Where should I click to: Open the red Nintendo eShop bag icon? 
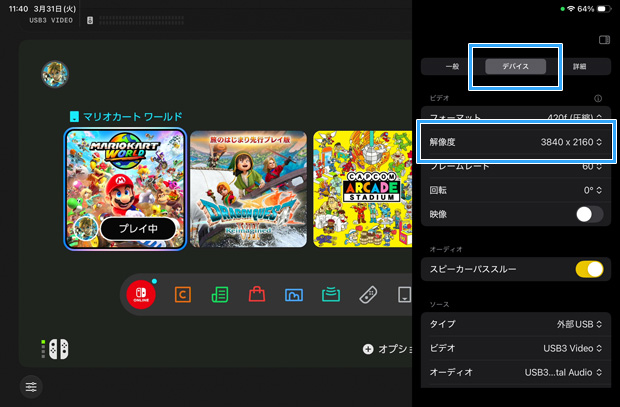(x=257, y=295)
